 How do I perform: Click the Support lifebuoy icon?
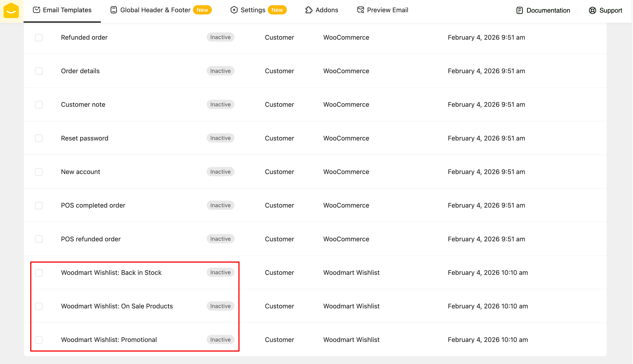pyautogui.click(x=592, y=11)
